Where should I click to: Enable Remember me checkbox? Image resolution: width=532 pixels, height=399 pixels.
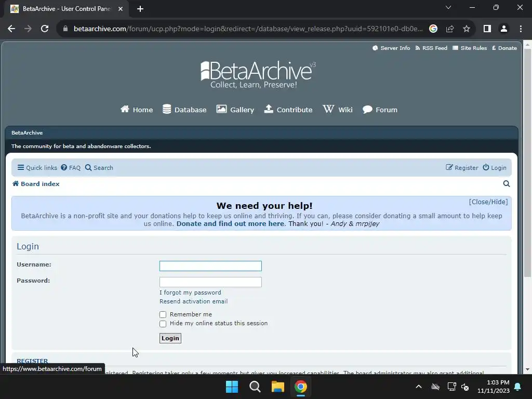pos(163,314)
